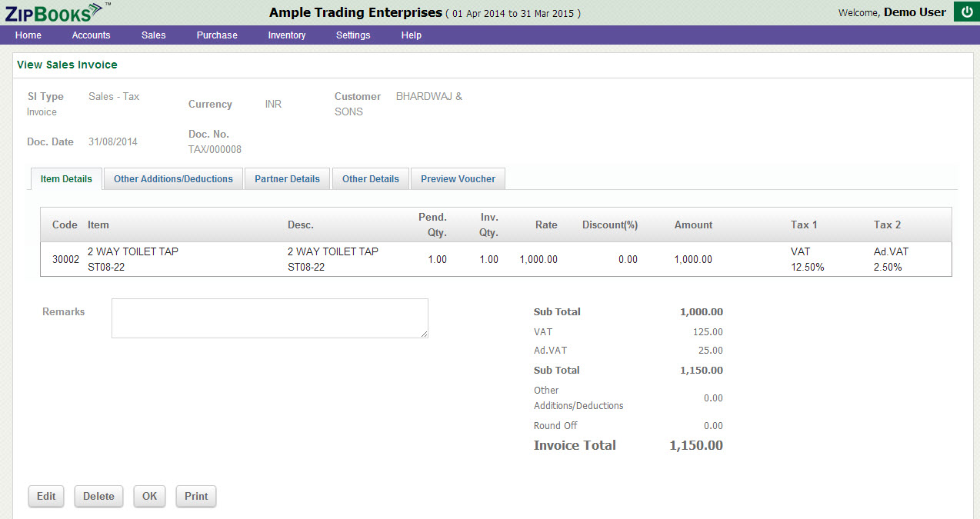Open the Purchase menu

click(217, 35)
